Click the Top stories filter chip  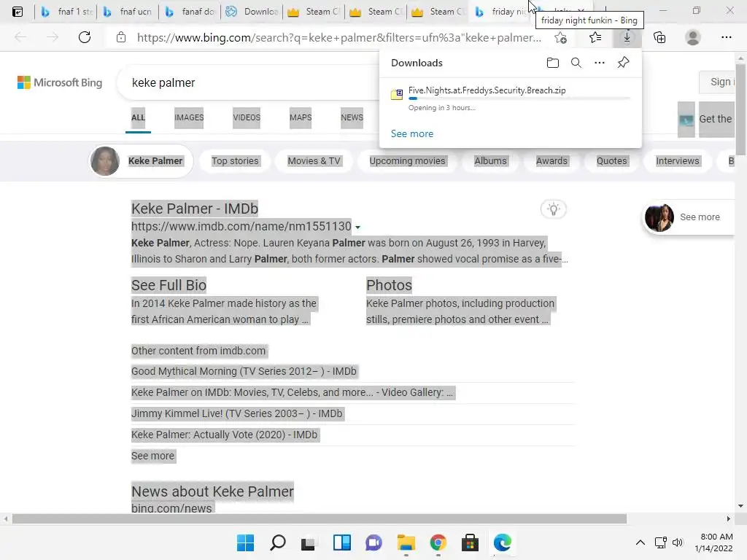235,161
